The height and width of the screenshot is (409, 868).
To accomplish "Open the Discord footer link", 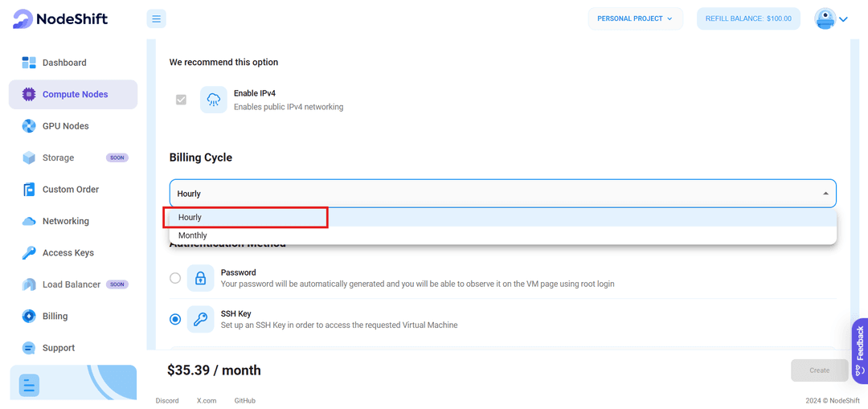I will (167, 400).
